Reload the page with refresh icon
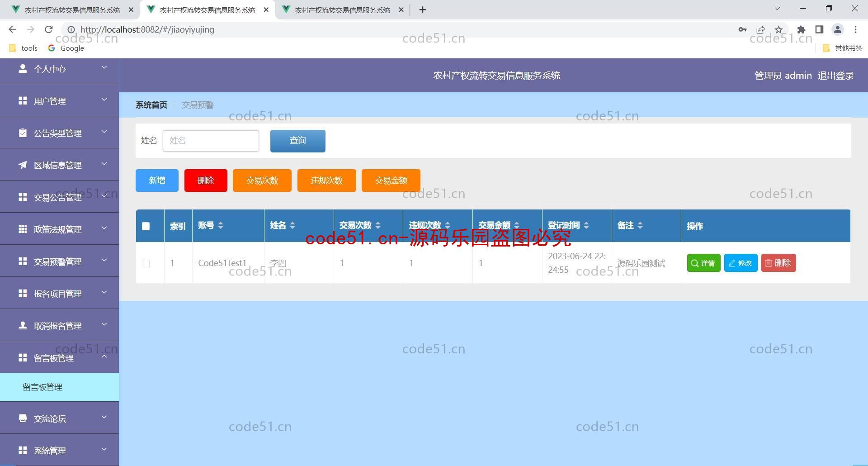868x466 pixels. (49, 29)
